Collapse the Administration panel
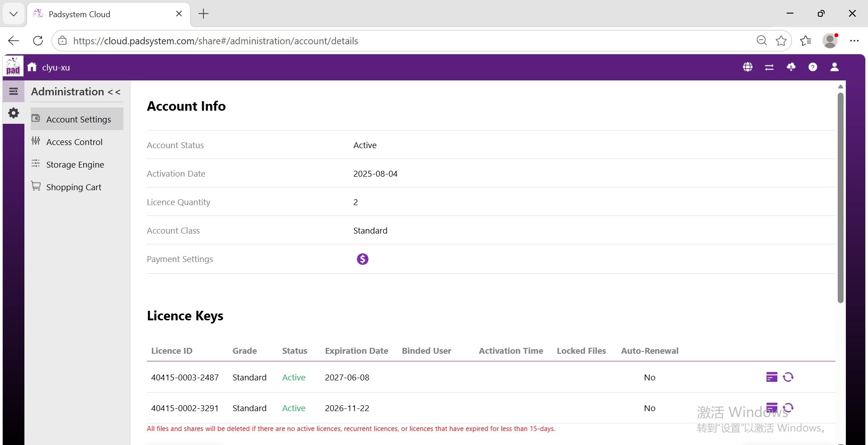Viewport: 868px width, 445px height. coord(114,92)
